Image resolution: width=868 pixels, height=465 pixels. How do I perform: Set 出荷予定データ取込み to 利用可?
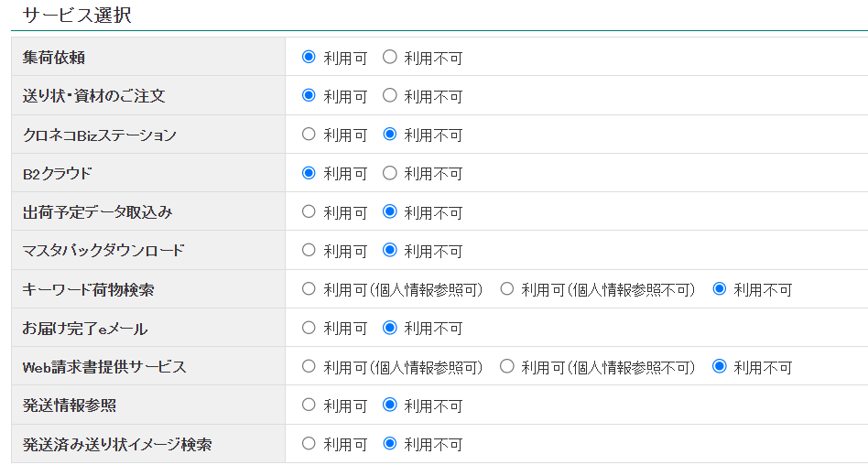pos(309,211)
